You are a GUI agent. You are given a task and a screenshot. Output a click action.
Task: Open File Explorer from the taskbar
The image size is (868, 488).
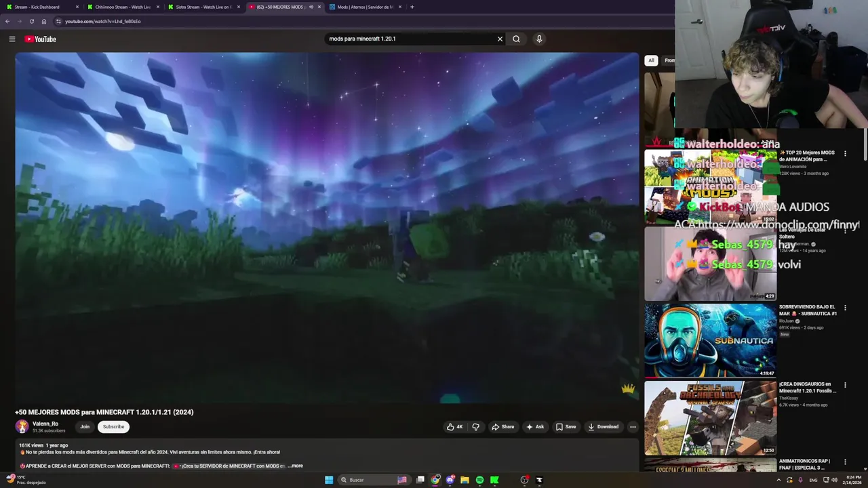(x=465, y=480)
